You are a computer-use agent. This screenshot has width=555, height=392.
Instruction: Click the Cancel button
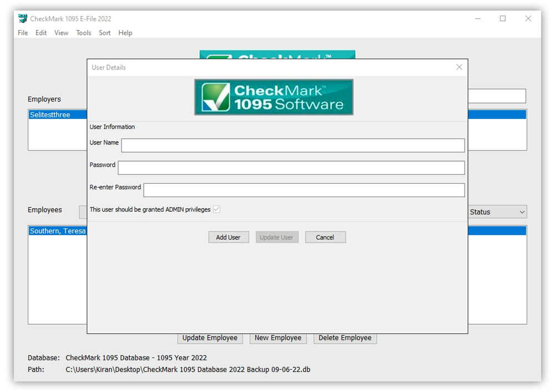click(325, 237)
